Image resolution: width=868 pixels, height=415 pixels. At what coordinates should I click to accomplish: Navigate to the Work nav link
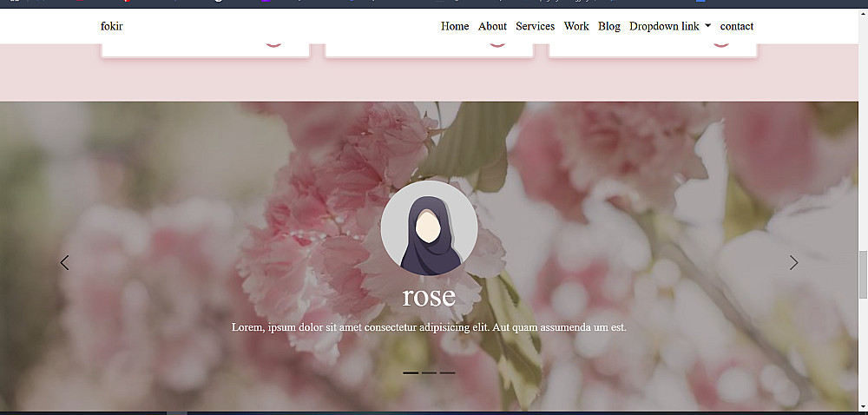[x=576, y=26]
